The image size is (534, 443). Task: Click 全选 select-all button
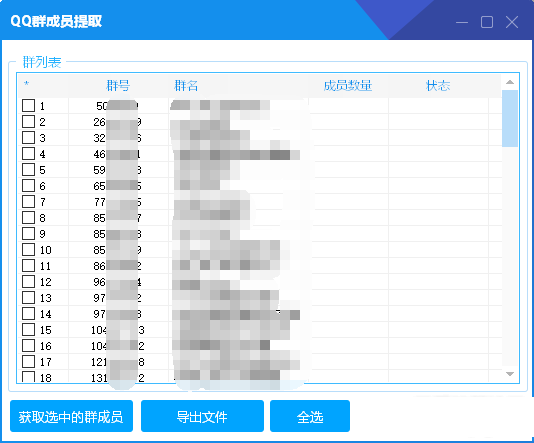click(310, 416)
